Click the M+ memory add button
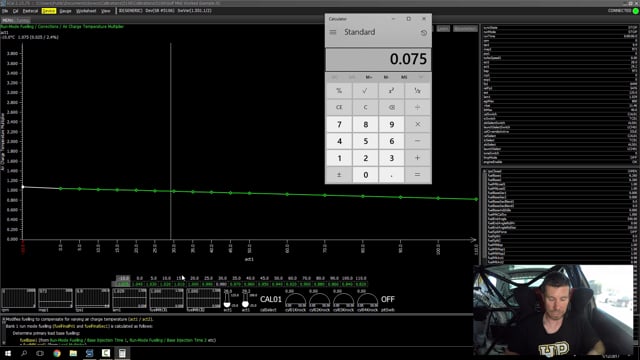The height and width of the screenshot is (360, 640). click(x=369, y=77)
